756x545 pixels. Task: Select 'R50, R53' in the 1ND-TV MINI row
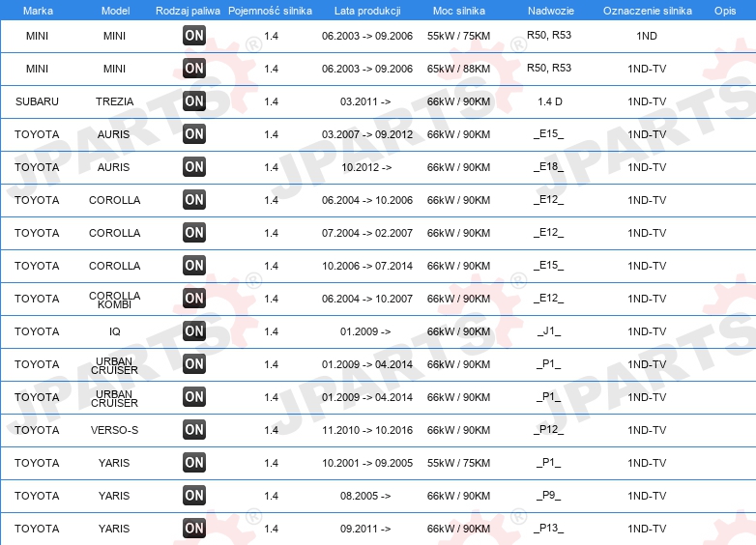pos(549,68)
